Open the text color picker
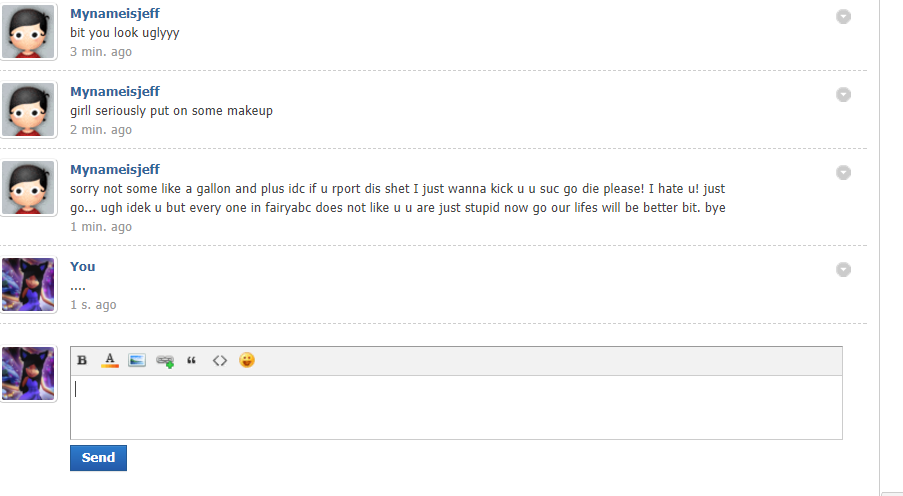 (110, 360)
